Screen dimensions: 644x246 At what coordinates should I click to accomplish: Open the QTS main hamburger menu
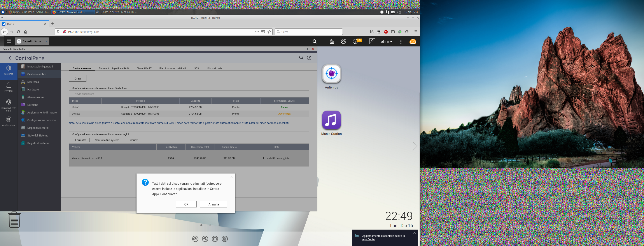(9, 41)
